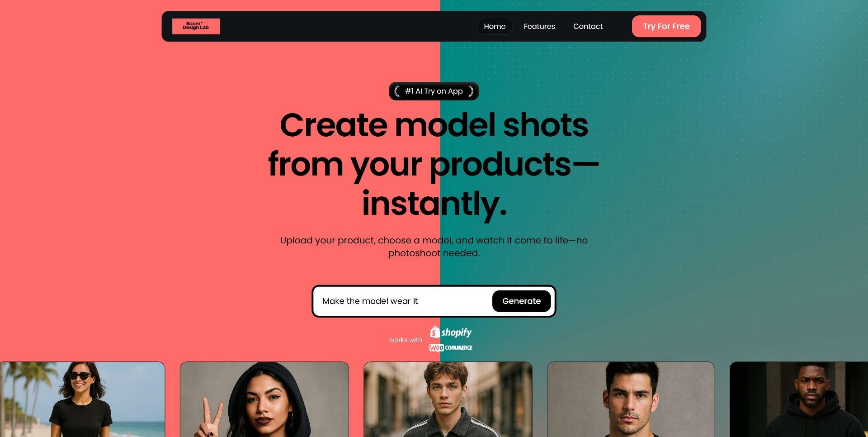This screenshot has width=868, height=437.
Task: Click the Try For Free button
Action: tap(666, 26)
